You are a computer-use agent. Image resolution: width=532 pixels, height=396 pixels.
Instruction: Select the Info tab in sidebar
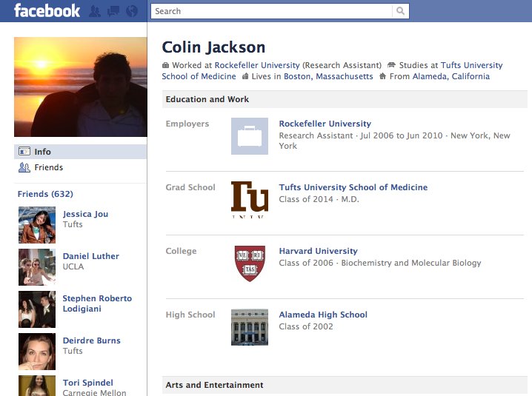43,152
